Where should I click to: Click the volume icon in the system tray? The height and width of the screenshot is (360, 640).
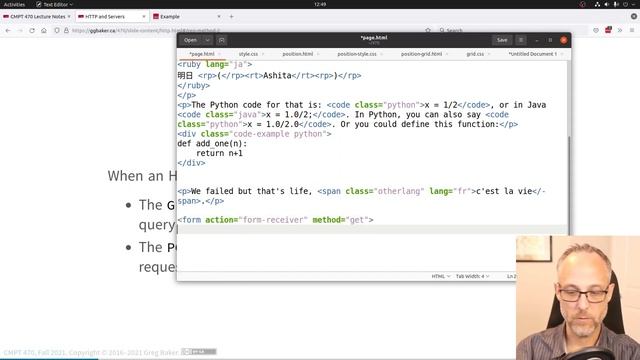pyautogui.click(x=607, y=4)
